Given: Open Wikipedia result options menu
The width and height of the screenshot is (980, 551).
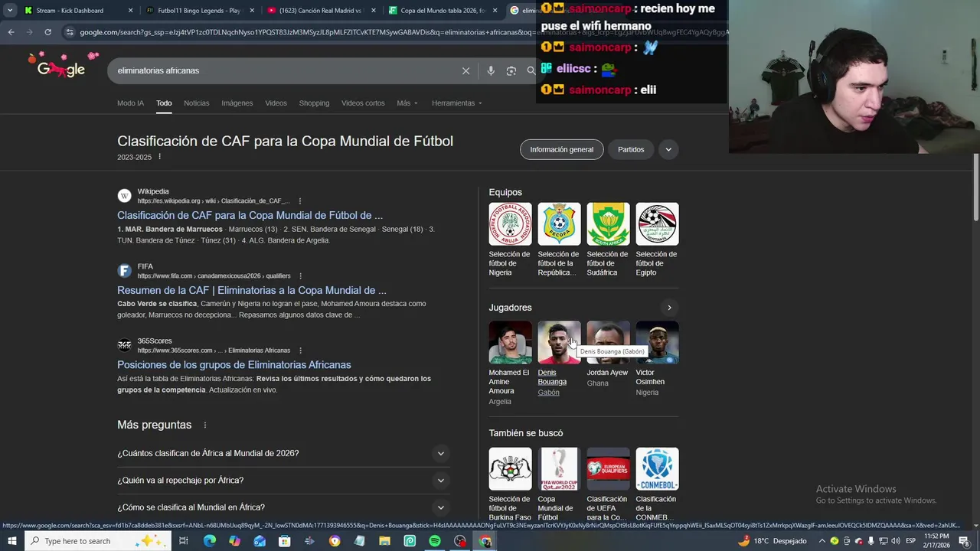Looking at the screenshot, I should [x=300, y=201].
